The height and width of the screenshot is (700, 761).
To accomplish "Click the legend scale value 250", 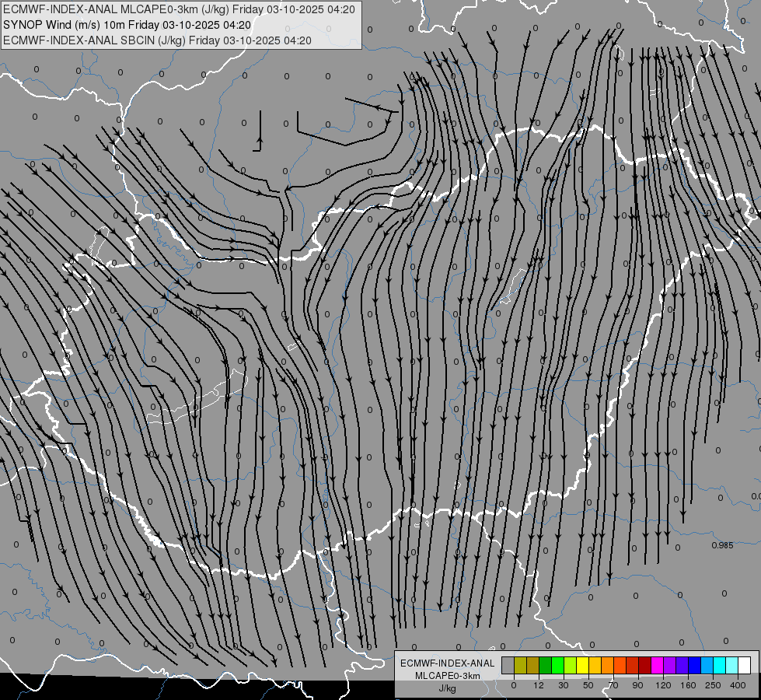I will click(713, 685).
